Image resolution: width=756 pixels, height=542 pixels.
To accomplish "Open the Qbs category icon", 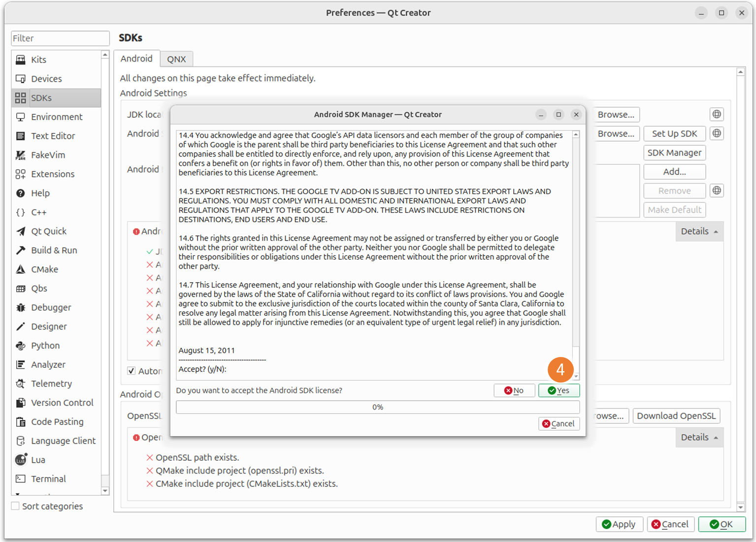I will (x=21, y=288).
